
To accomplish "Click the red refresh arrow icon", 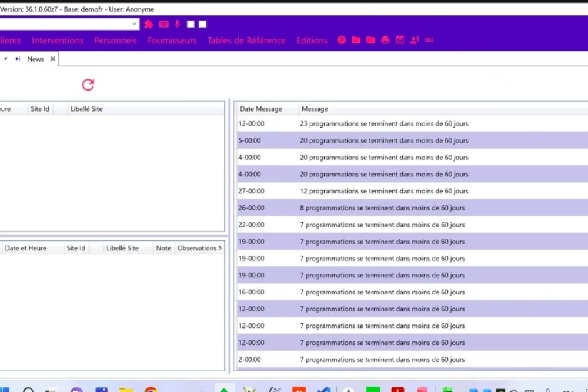I will coord(88,85).
